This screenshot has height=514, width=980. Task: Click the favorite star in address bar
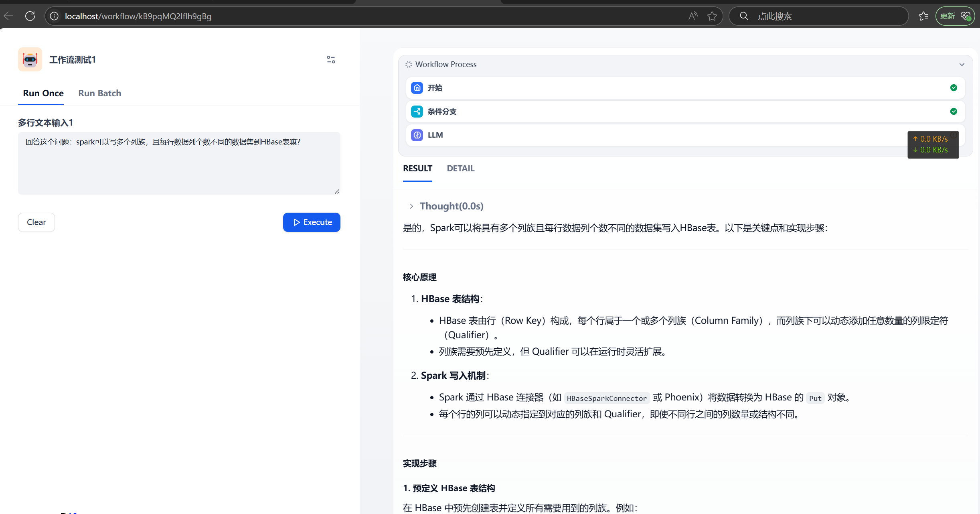click(x=712, y=16)
